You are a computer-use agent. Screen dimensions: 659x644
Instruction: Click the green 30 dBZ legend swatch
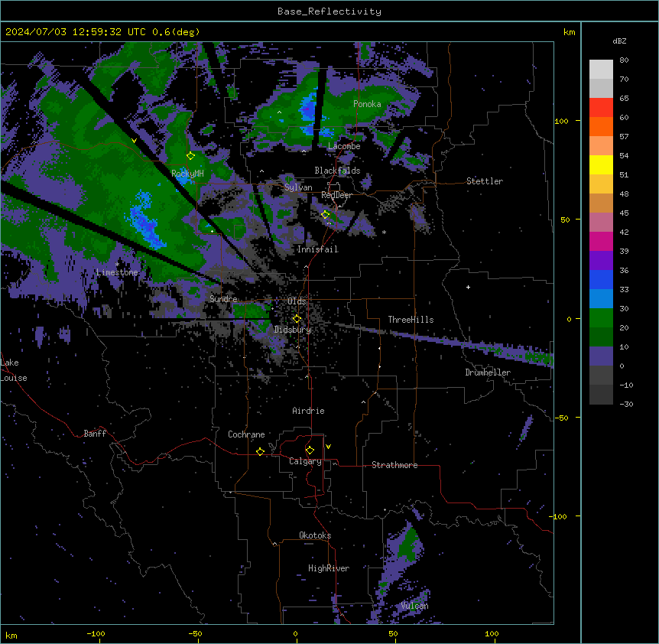click(601, 318)
